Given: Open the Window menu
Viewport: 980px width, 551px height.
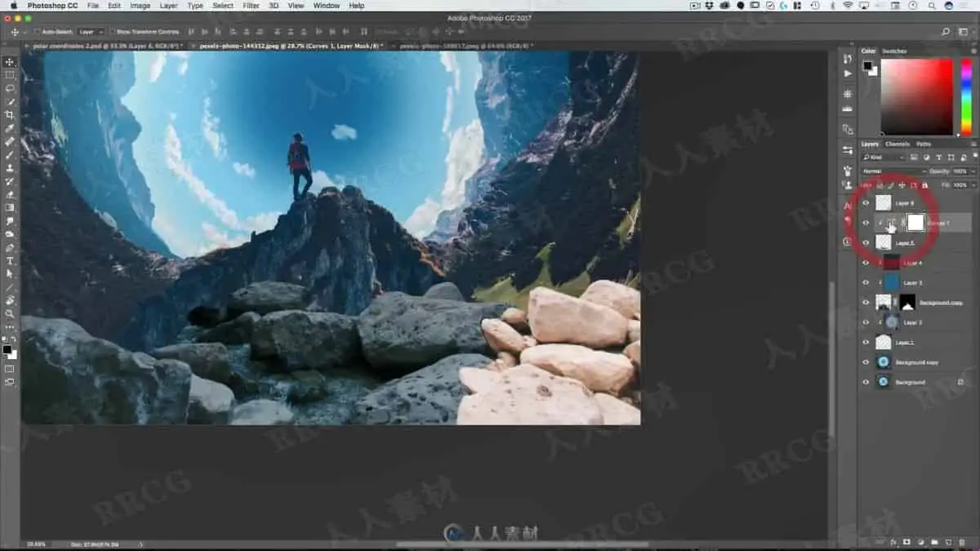Looking at the screenshot, I should (326, 6).
